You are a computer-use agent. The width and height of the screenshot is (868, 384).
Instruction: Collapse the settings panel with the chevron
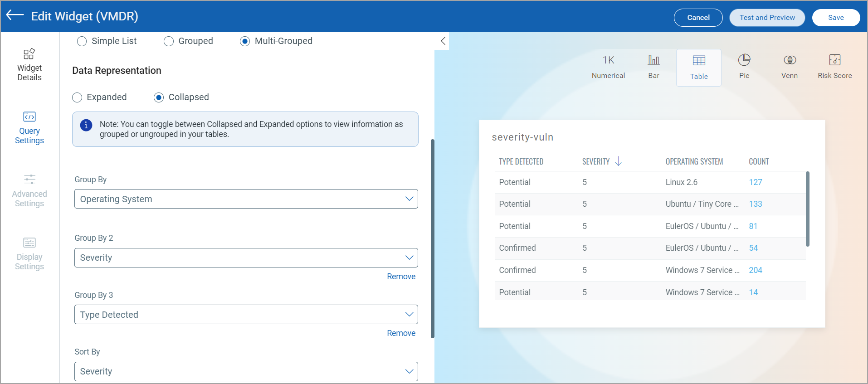coord(443,41)
